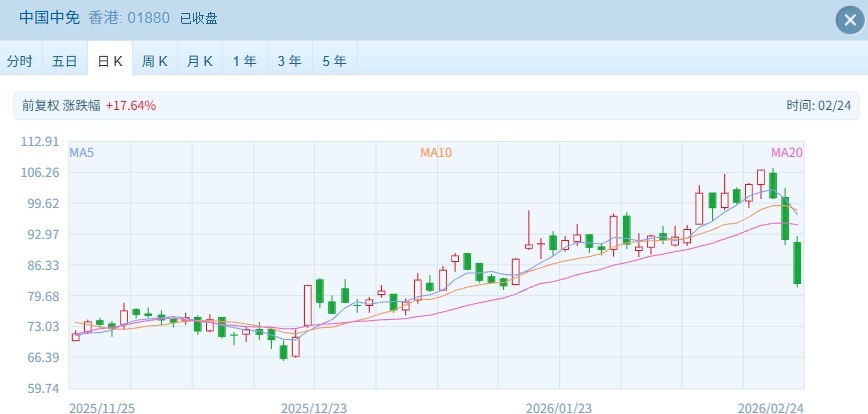Click the 2025/12/23 date label

point(314,408)
